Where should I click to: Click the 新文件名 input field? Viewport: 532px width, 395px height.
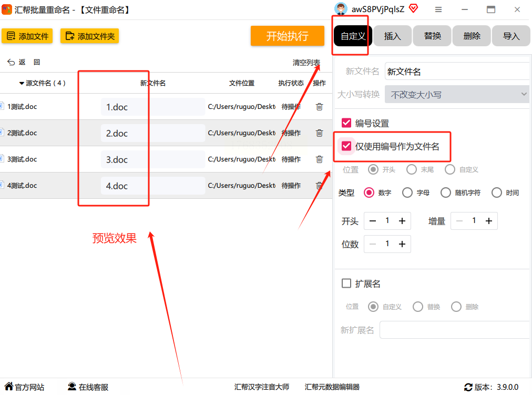click(457, 71)
